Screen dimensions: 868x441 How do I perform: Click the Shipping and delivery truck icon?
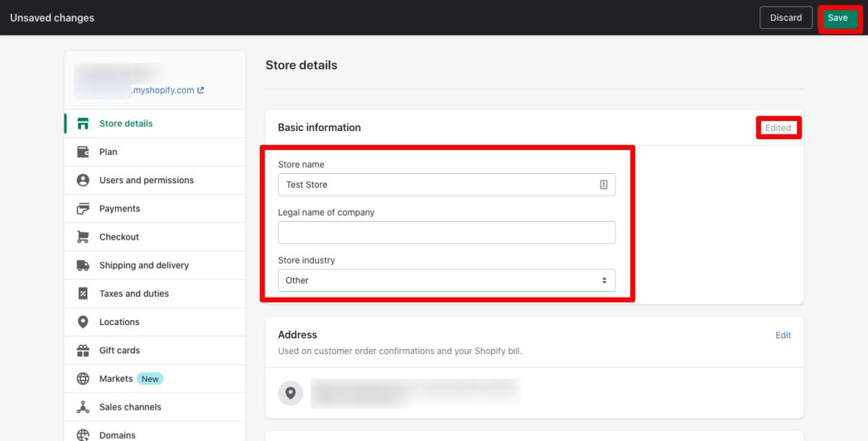83,265
